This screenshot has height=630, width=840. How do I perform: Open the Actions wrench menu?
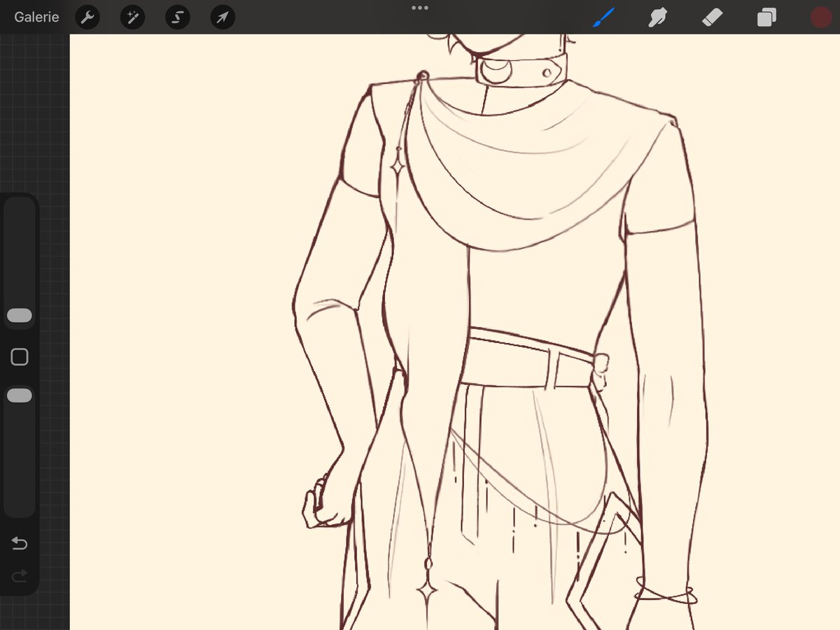[87, 17]
